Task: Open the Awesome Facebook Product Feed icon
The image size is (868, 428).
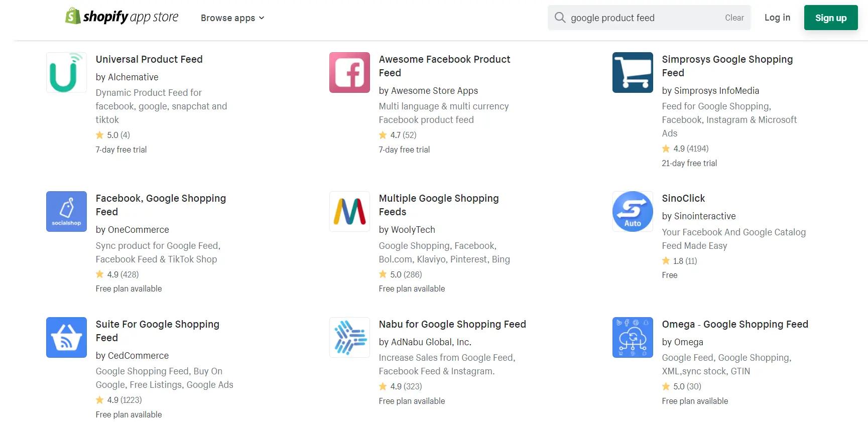Action: click(x=349, y=73)
